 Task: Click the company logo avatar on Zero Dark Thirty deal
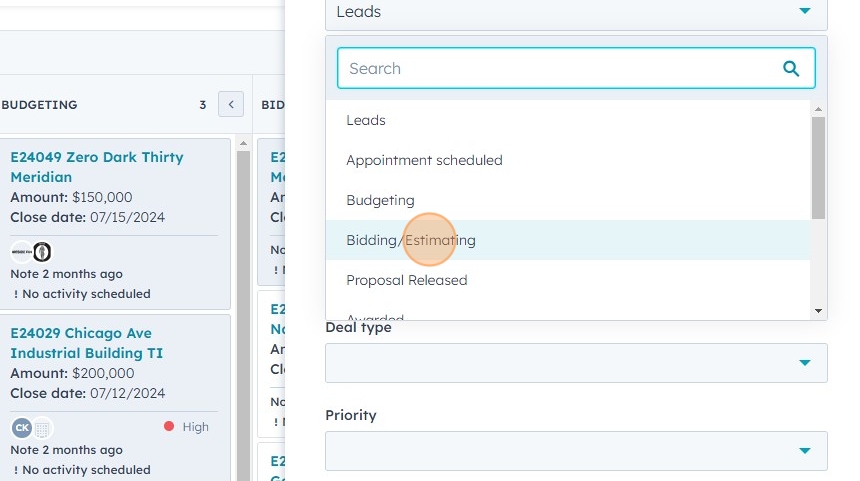pyautogui.click(x=21, y=252)
